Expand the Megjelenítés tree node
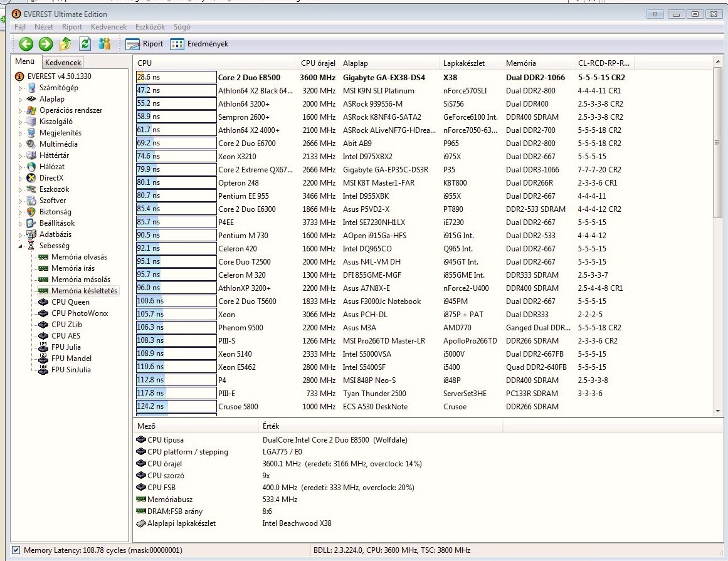Screen dimensions: 728x561 tap(20, 133)
